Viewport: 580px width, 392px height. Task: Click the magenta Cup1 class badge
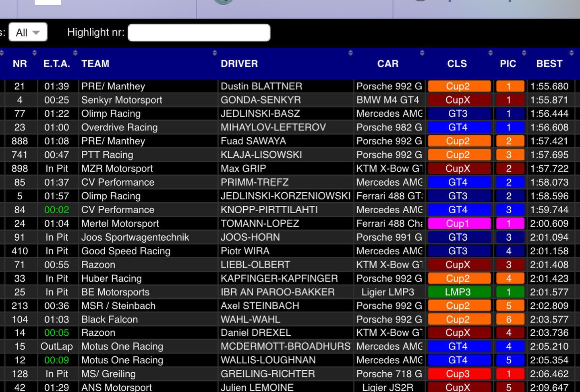tap(459, 223)
